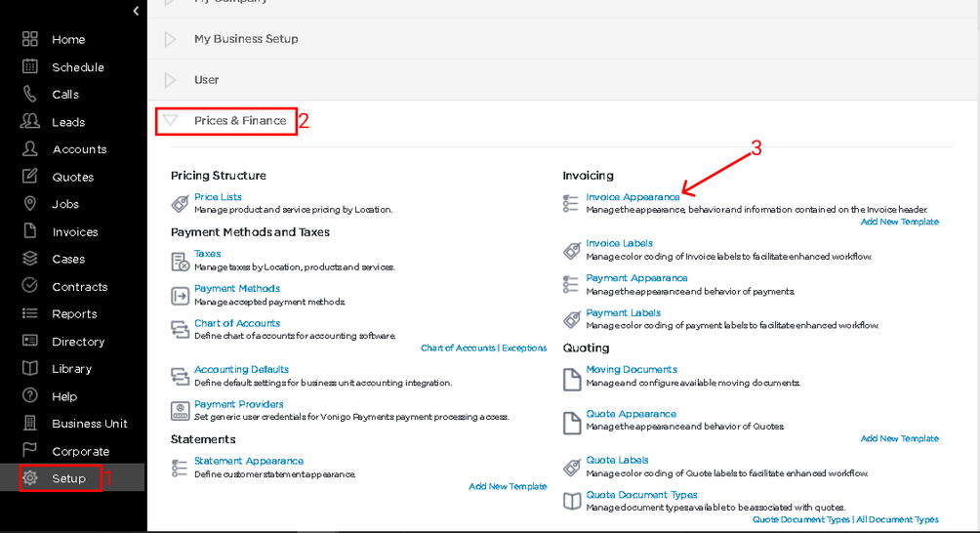
Task: Click the Accounts person icon
Action: 30,148
